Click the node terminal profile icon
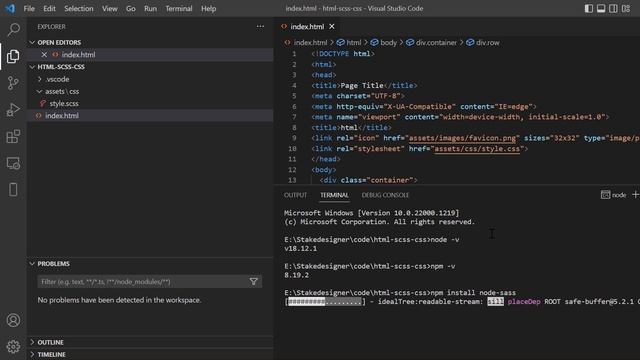 click(605, 195)
